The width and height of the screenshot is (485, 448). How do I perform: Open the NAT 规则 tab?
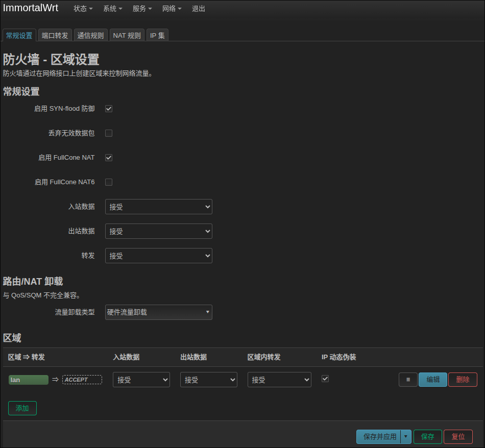[127, 35]
